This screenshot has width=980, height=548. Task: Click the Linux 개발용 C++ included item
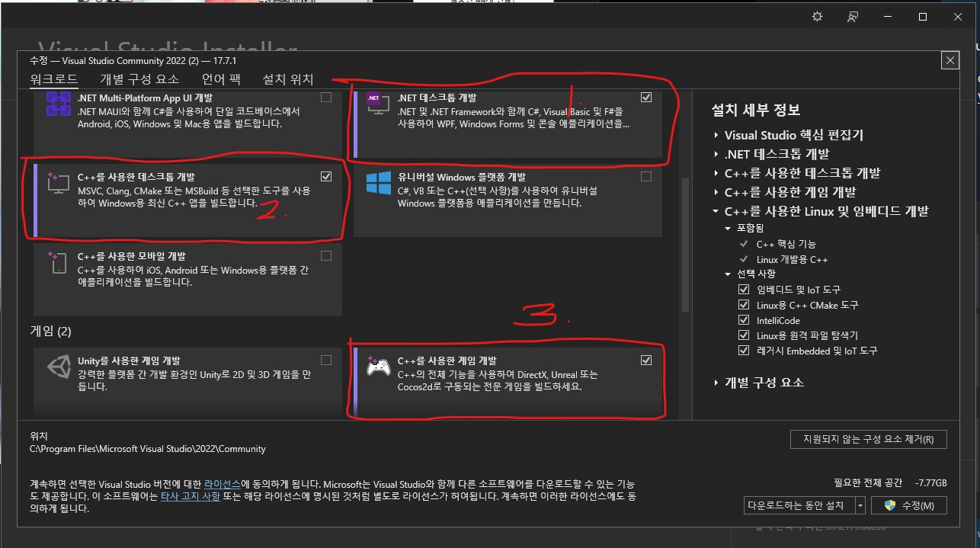coord(792,259)
